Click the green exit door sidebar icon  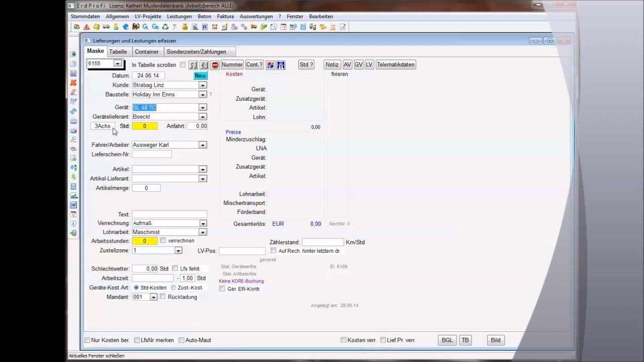[x=73, y=233]
